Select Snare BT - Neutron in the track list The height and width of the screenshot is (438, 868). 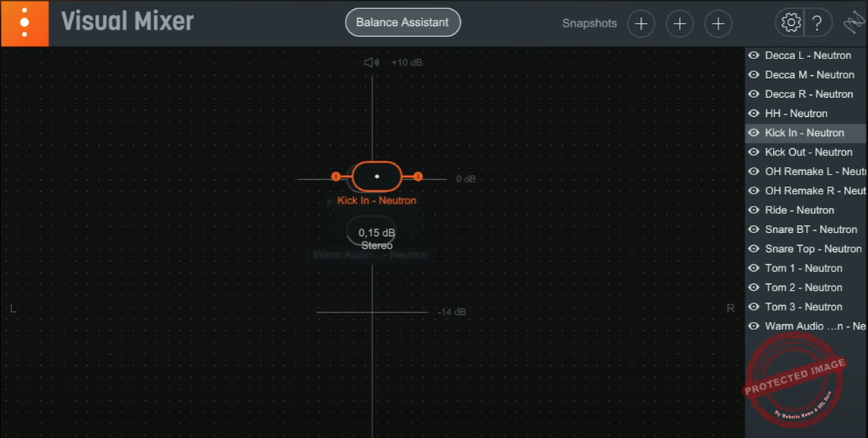coord(811,229)
